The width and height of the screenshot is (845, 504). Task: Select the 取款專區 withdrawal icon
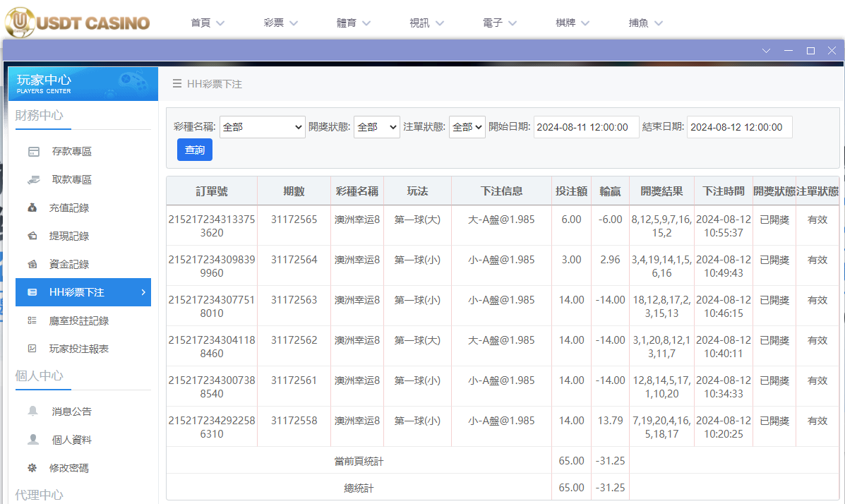click(x=35, y=179)
